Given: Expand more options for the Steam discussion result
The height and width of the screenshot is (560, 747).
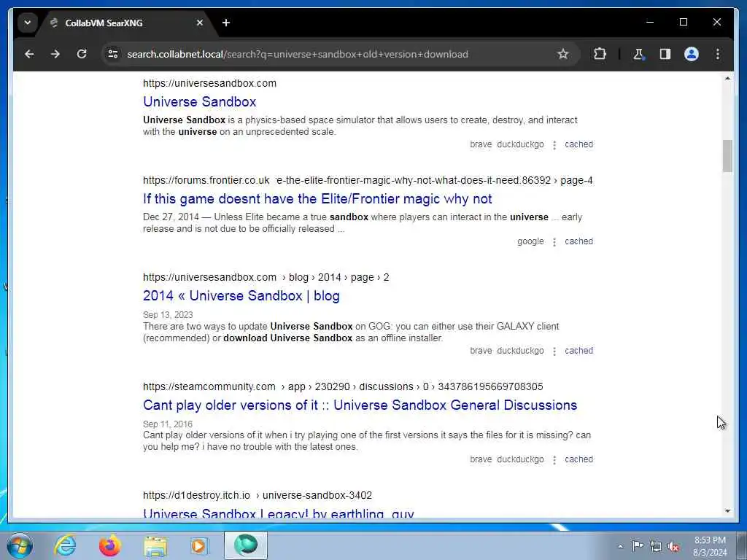Looking at the screenshot, I should 554,461.
